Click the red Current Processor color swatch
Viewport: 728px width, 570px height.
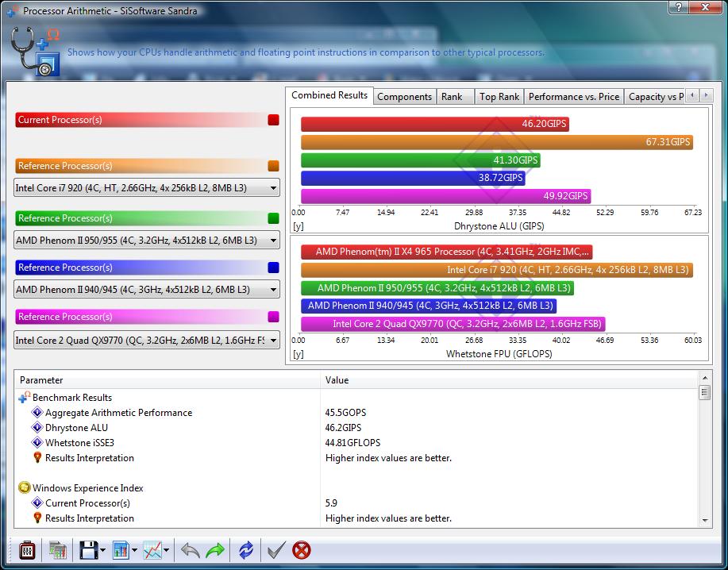pyautogui.click(x=273, y=120)
